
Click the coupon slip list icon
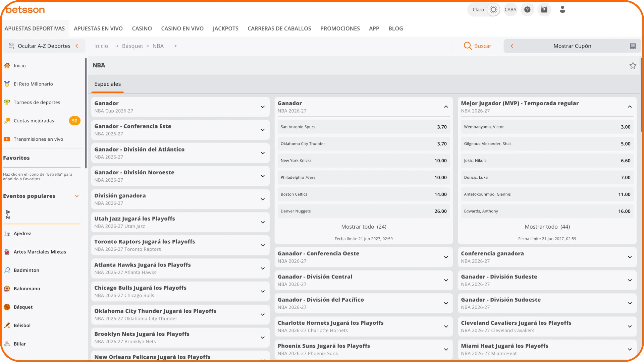tap(633, 46)
